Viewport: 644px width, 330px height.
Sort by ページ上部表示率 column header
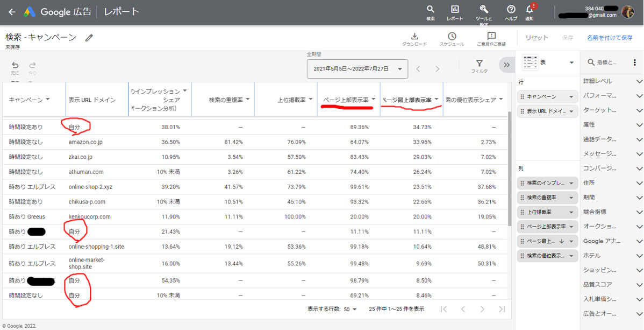click(347, 100)
